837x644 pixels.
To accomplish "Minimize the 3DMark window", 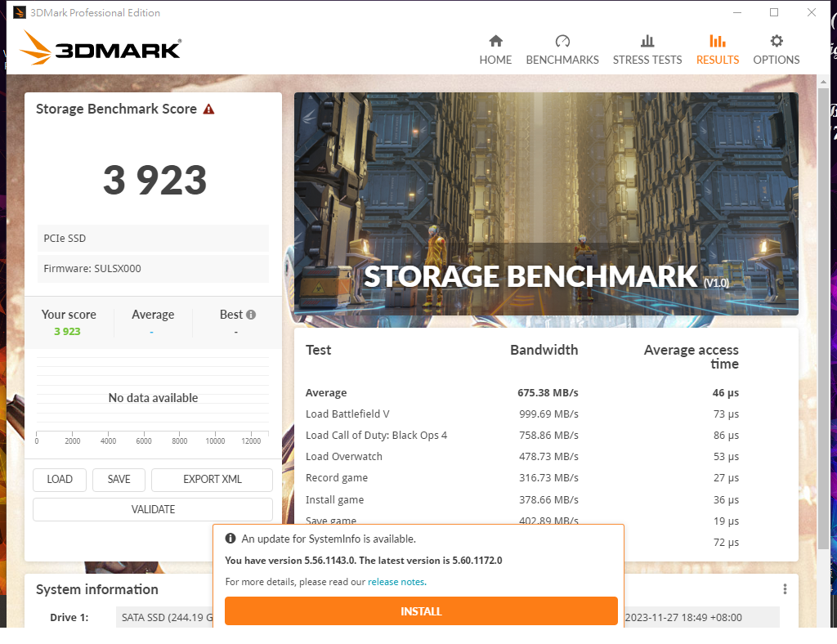I will pyautogui.click(x=737, y=12).
